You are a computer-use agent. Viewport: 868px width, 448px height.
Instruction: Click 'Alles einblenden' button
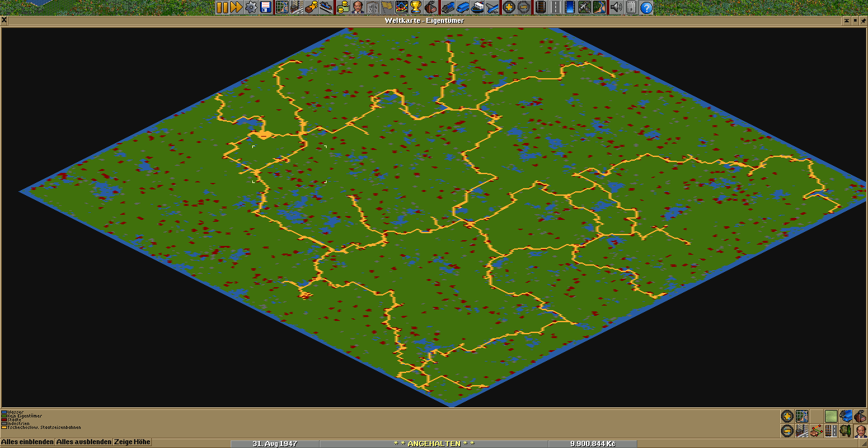[x=27, y=442]
